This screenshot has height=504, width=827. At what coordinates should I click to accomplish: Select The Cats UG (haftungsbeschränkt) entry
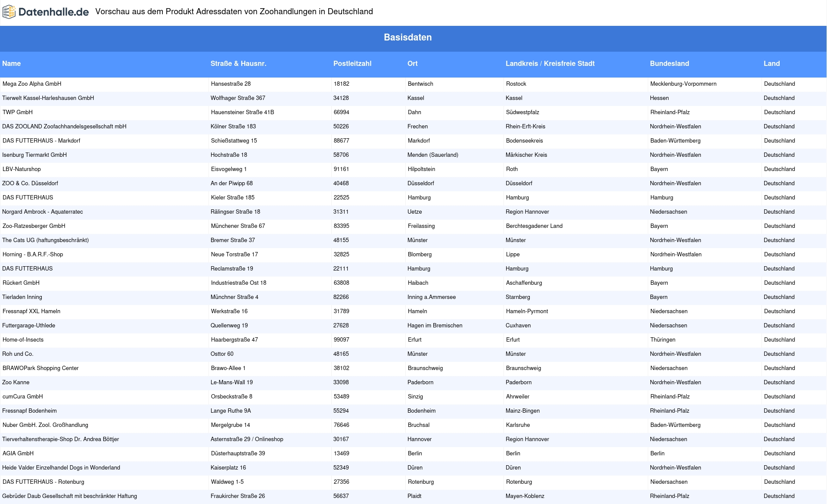pyautogui.click(x=45, y=240)
